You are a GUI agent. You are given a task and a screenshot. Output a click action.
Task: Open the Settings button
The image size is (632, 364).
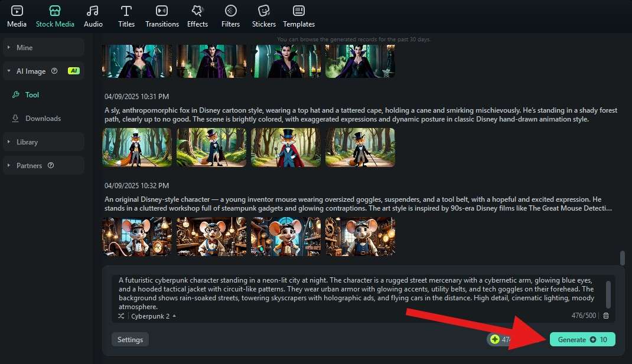coord(130,339)
